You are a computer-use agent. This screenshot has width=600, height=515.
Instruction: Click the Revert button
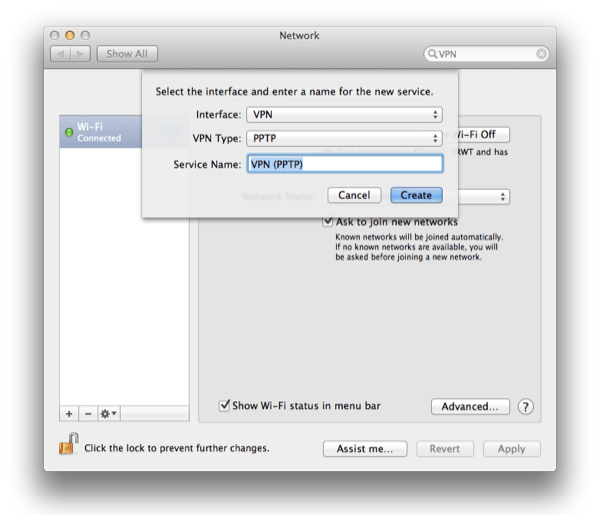pyautogui.click(x=445, y=449)
